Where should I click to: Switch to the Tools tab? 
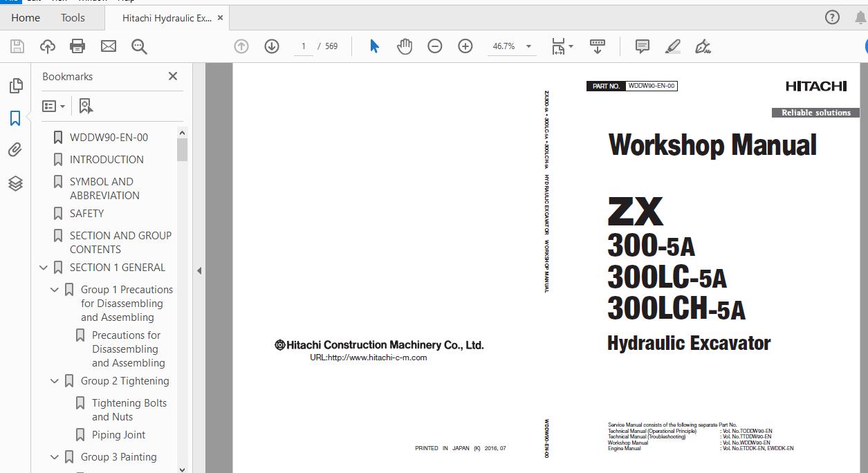click(73, 18)
